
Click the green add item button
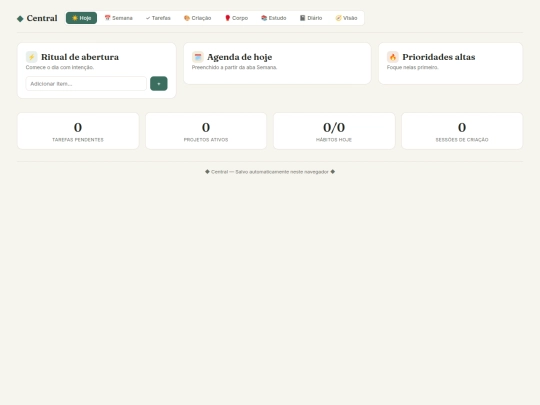click(159, 84)
